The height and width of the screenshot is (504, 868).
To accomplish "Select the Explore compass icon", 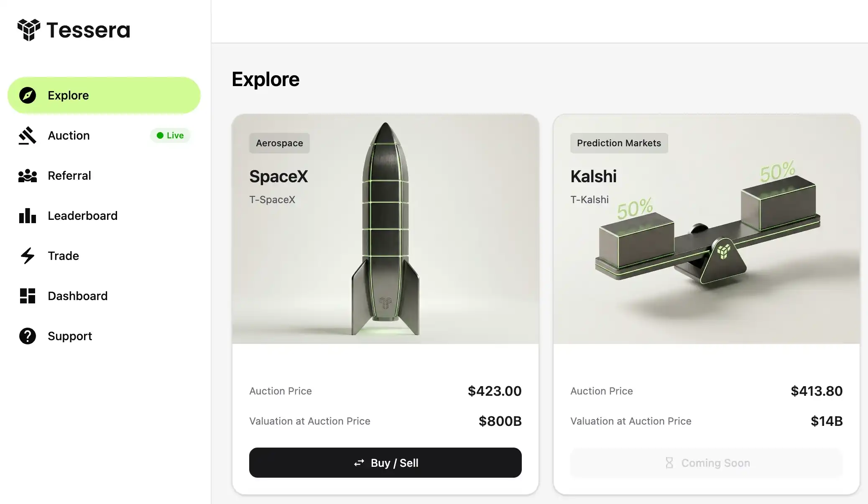I will (27, 95).
